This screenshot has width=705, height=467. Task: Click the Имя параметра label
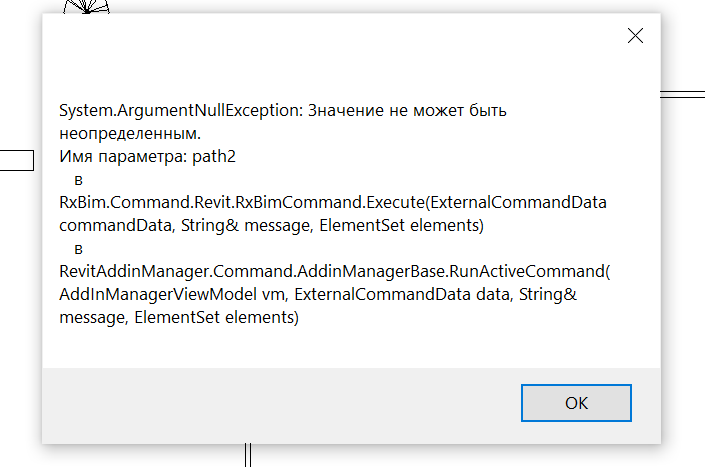115,156
